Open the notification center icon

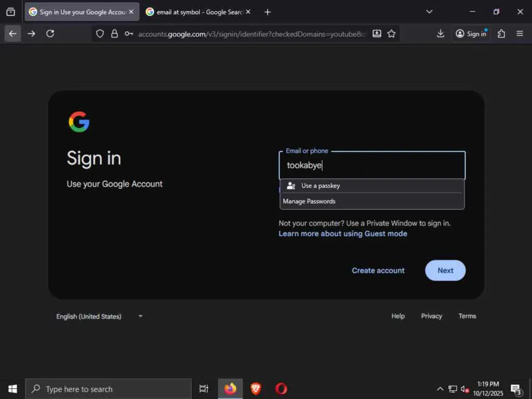516,389
